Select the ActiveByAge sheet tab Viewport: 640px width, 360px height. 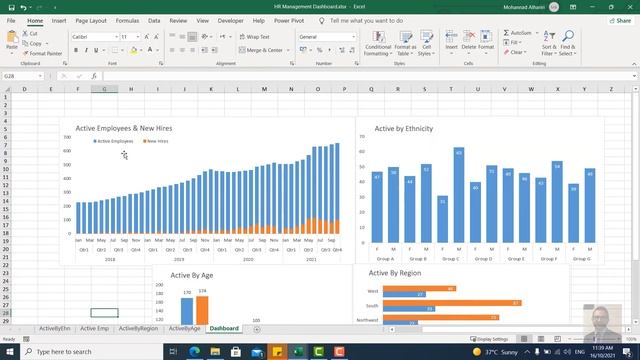click(x=184, y=329)
